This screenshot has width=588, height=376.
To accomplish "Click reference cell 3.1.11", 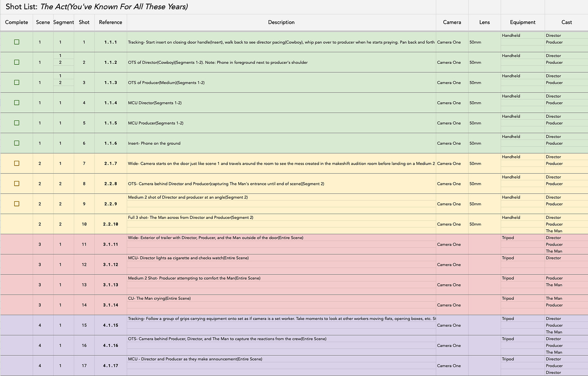I will pos(111,244).
